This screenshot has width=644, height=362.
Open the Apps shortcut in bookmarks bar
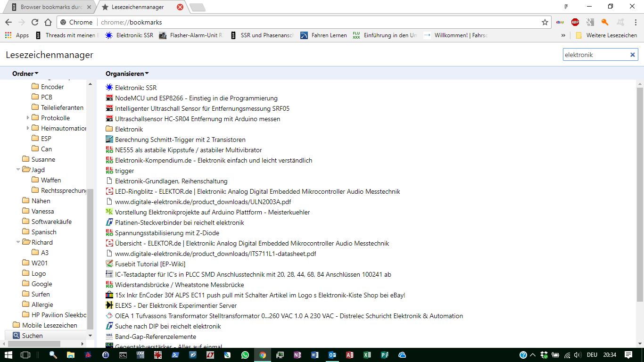[17, 35]
